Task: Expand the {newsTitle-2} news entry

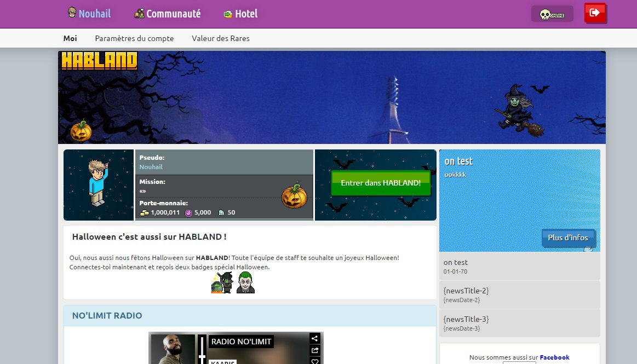Action: (x=519, y=295)
